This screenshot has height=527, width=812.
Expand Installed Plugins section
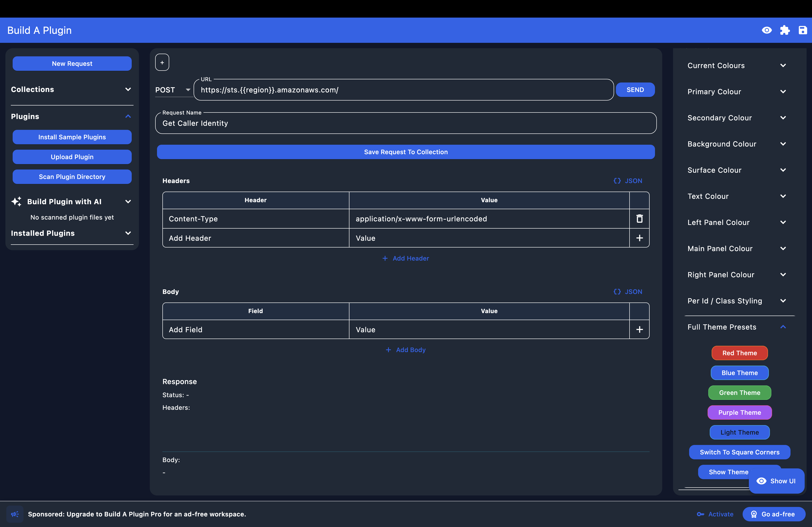(72, 233)
